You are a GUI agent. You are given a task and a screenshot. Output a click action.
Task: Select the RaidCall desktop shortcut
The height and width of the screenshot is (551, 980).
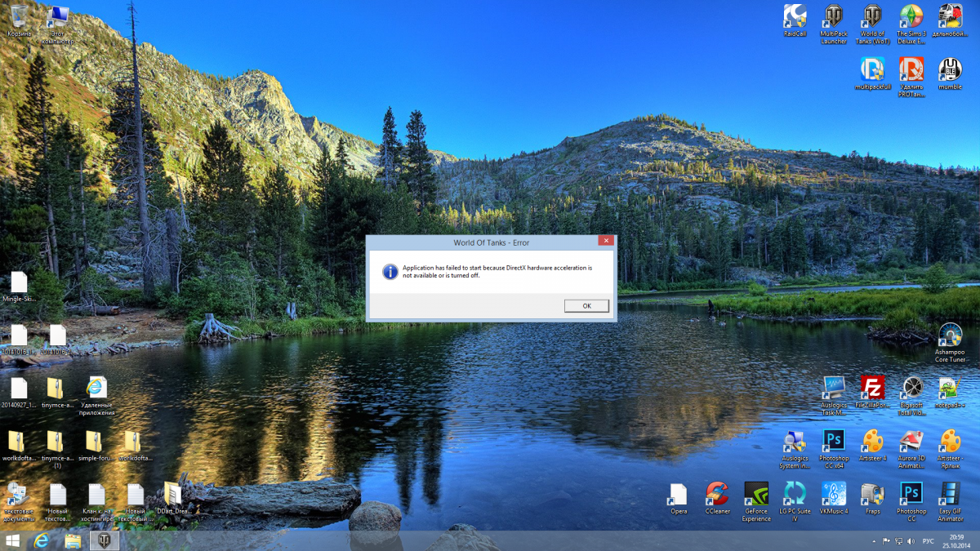click(x=795, y=22)
